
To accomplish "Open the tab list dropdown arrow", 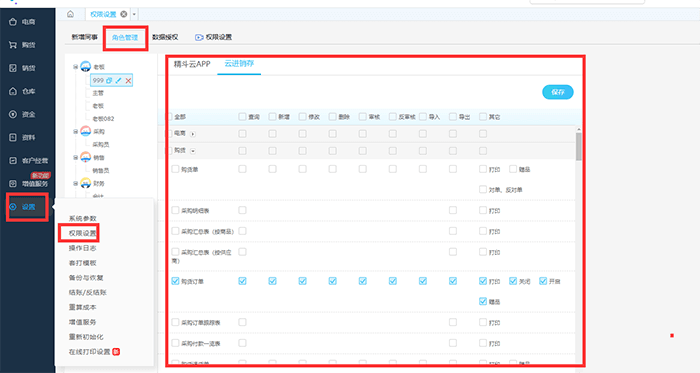I will point(134,14).
